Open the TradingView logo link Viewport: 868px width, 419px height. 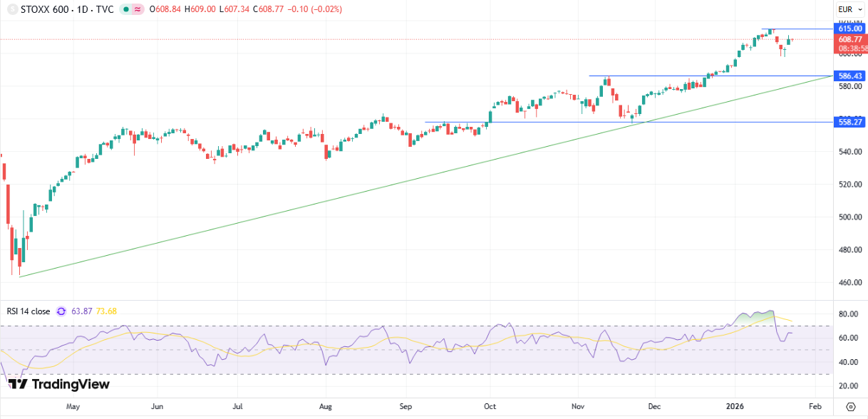[60, 385]
